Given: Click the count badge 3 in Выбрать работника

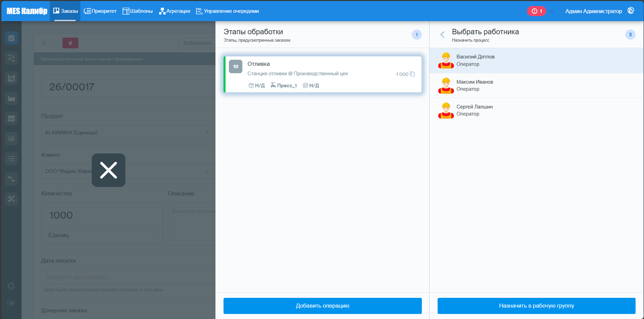Looking at the screenshot, I should (630, 35).
